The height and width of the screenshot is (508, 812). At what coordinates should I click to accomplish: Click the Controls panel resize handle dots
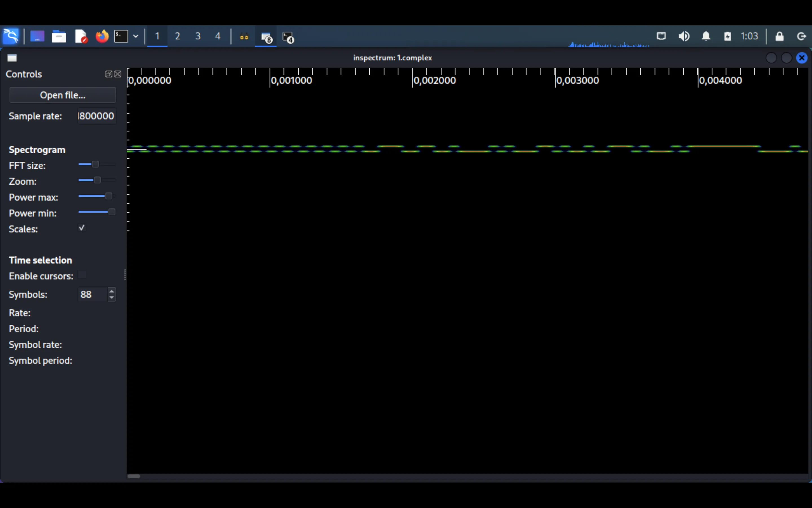click(125, 275)
